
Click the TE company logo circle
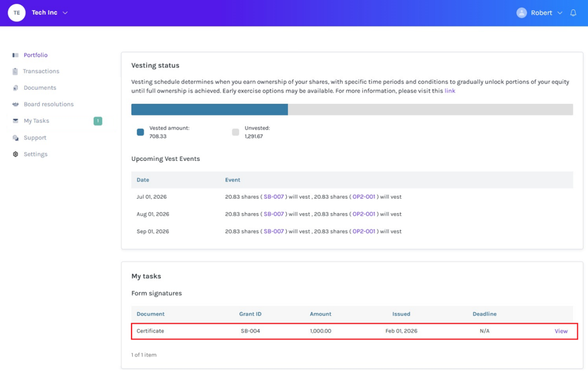pos(16,13)
